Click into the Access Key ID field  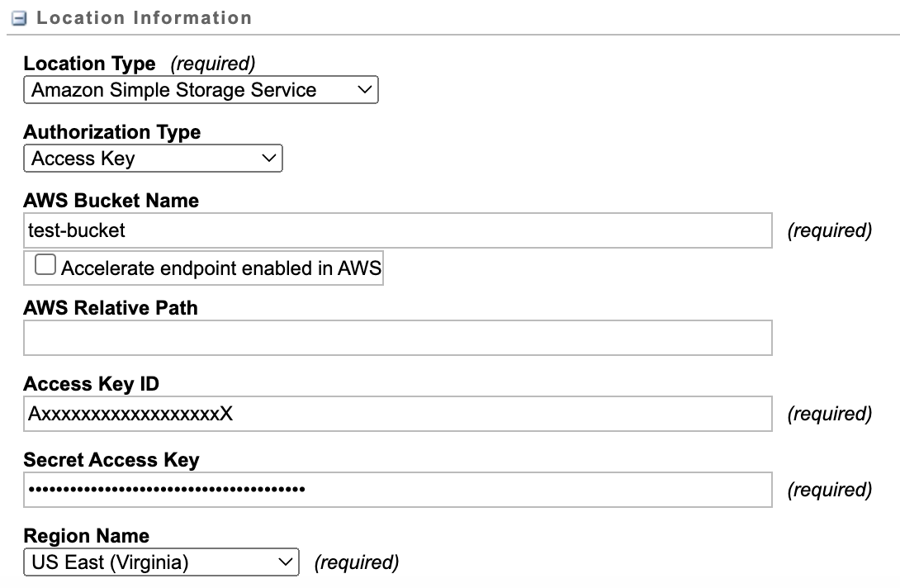398,414
